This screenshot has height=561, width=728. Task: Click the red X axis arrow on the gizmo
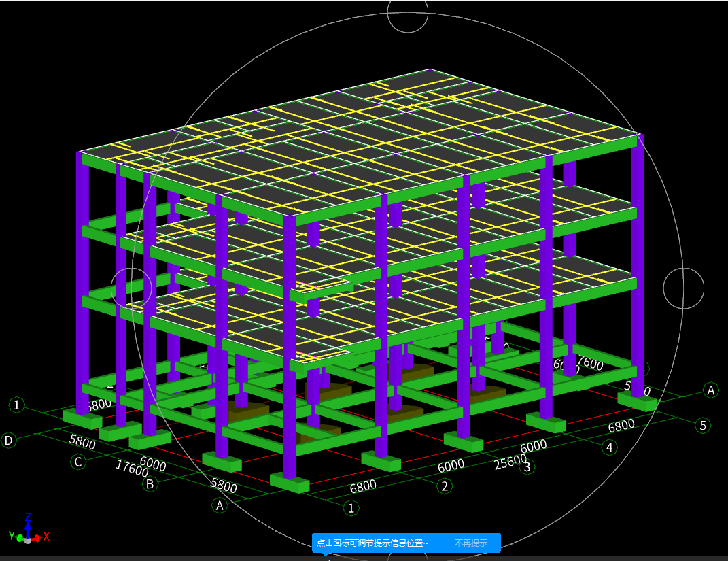[x=44, y=537]
